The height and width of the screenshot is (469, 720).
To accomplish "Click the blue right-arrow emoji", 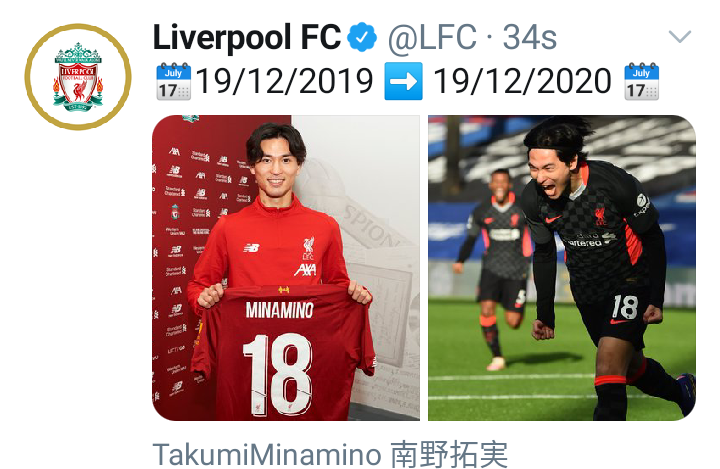I will click(403, 81).
